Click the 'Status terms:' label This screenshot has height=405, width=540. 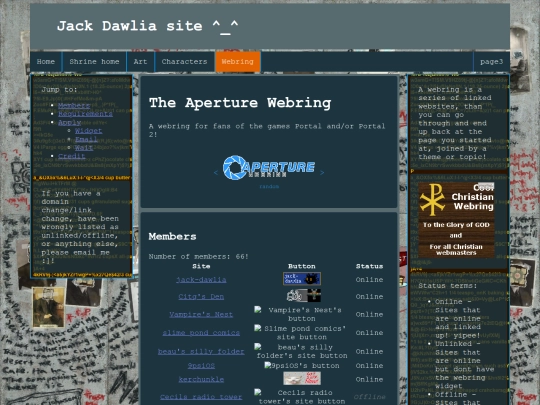[x=448, y=285]
